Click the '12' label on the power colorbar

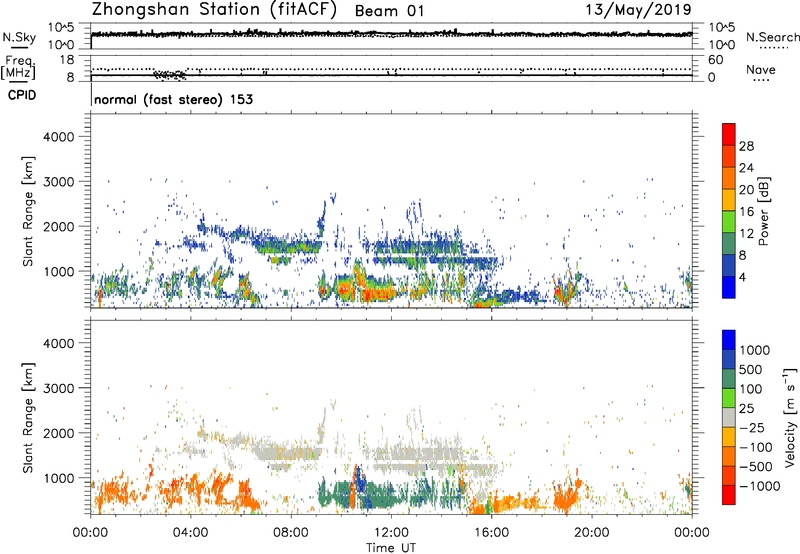click(x=746, y=234)
